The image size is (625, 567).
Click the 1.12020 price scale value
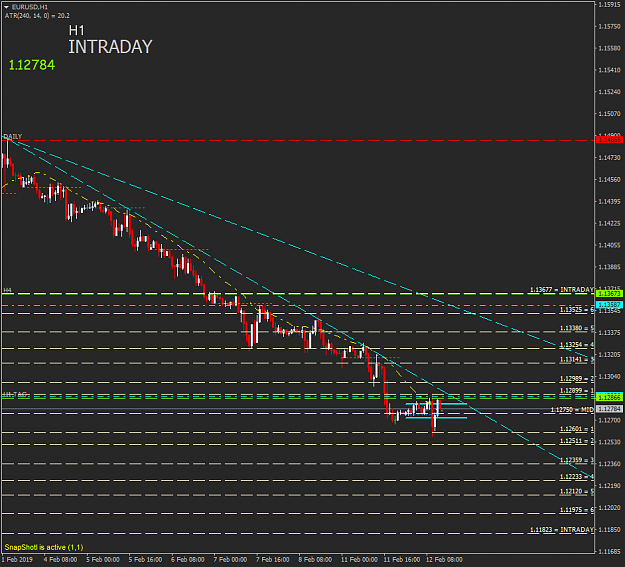609,508
